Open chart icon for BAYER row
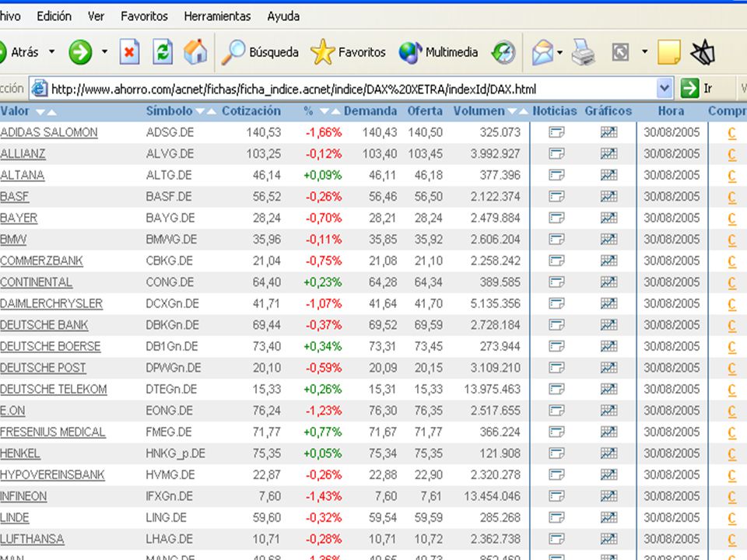 pyautogui.click(x=608, y=218)
